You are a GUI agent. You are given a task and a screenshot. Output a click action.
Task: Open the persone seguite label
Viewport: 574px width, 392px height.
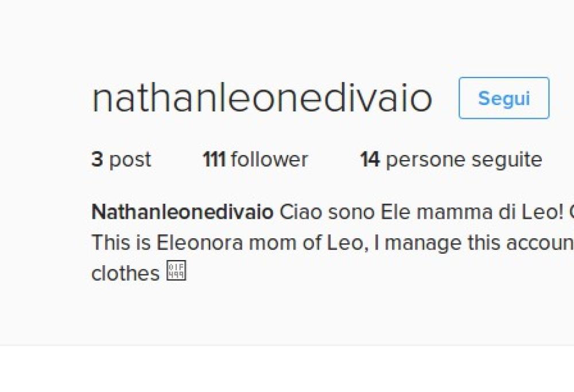coord(464,159)
